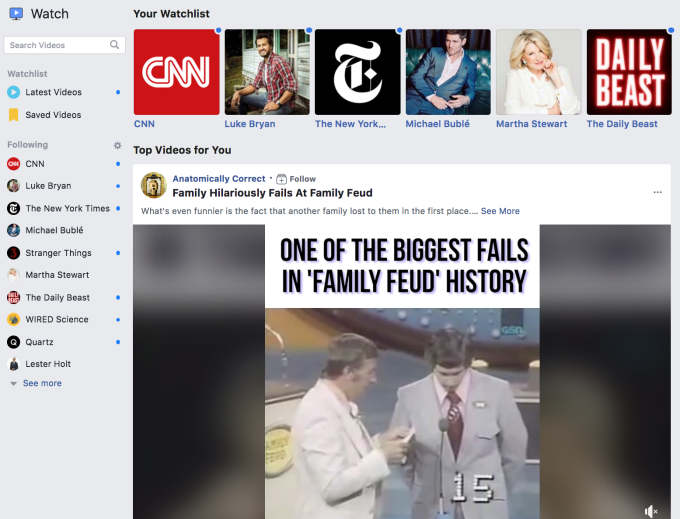Select the Martha Stewart watchlist thumbnail

coord(538,72)
